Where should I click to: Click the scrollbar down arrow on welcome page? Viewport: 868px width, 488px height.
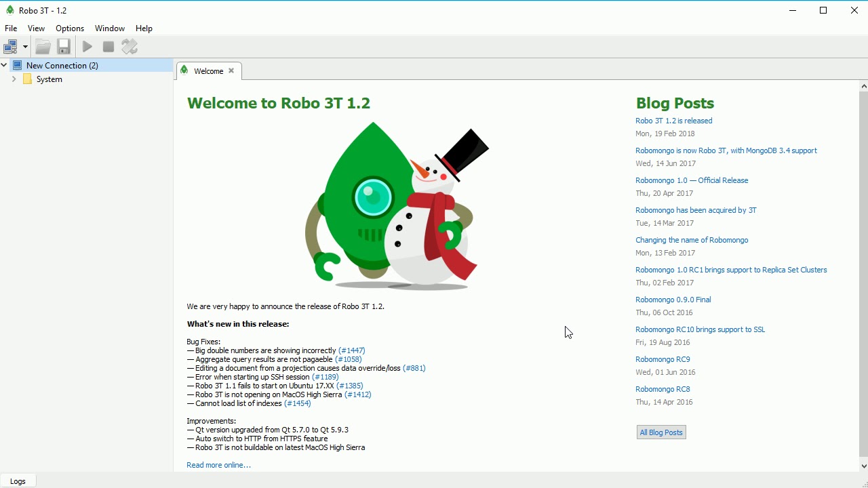(x=863, y=466)
